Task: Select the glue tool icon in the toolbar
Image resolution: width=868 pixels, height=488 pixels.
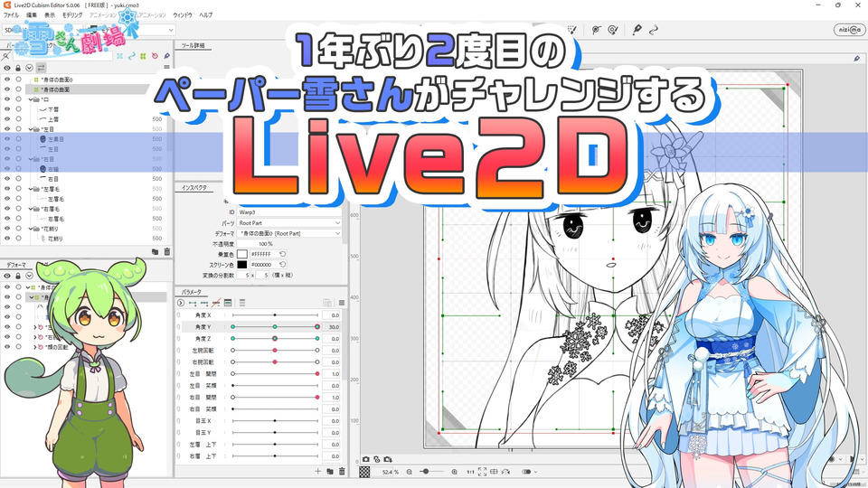Action: coord(596,29)
